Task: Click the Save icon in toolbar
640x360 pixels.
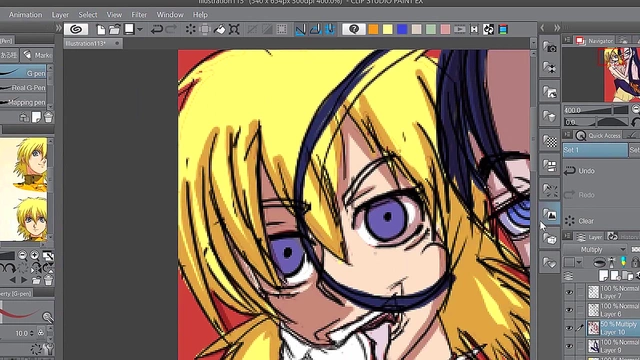Action: [x=129, y=29]
